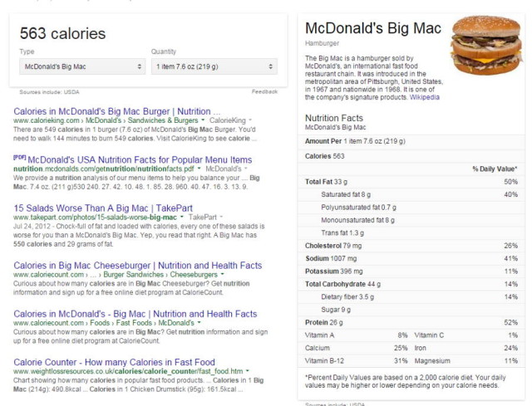Viewport: 532px width, 406px height.
Task: Expand the arrow after the Cheeseburgers breadcrumb
Action: click(x=222, y=274)
